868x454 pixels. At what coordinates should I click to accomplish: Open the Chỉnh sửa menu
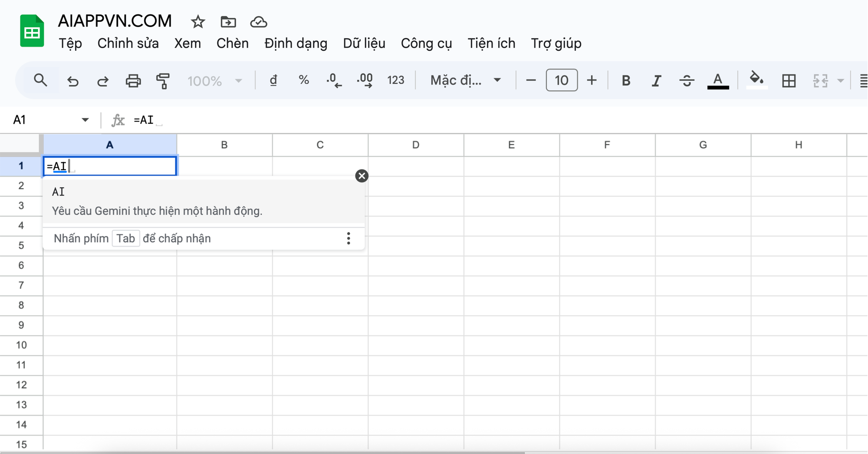(128, 43)
